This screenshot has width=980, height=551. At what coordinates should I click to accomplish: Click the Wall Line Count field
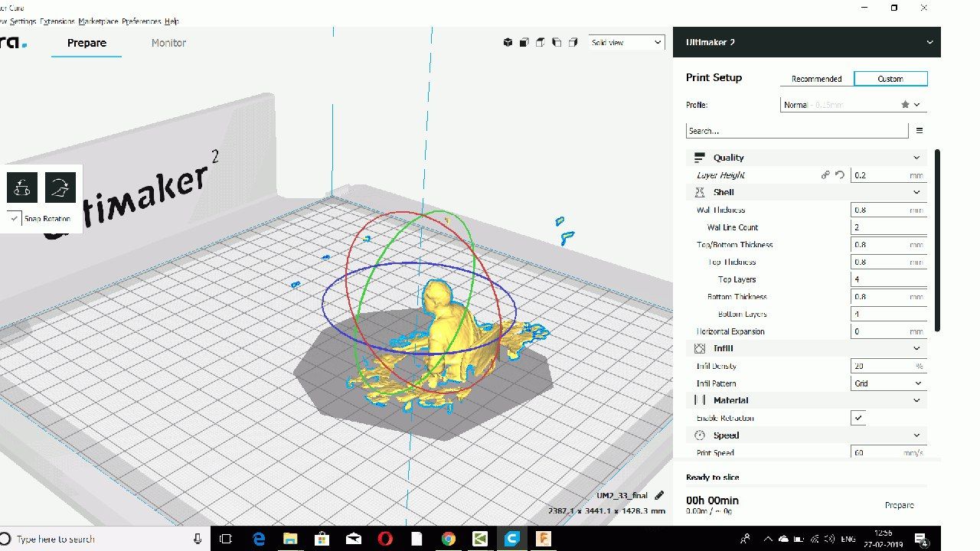coord(889,227)
